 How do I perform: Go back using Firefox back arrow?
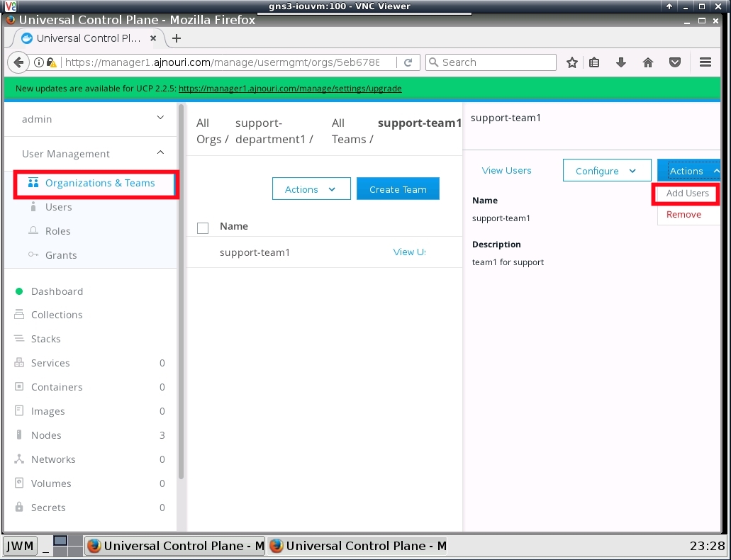coord(18,62)
